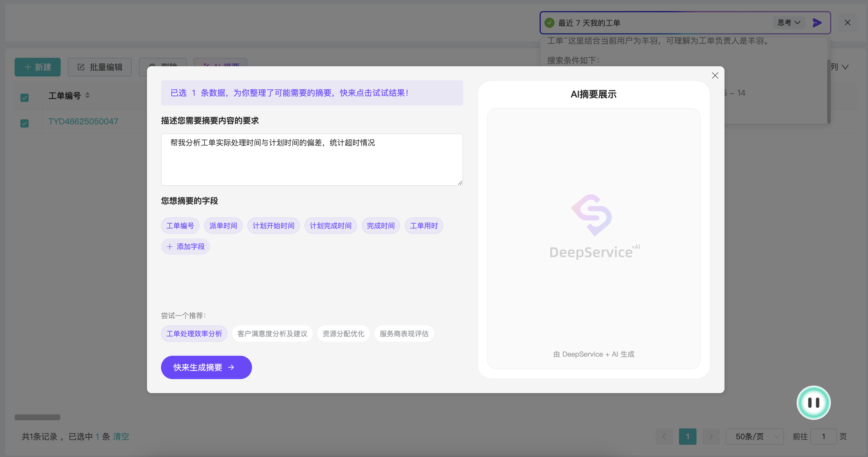This screenshot has height=457, width=868.
Task: Open the 50条/页 page size dropdown
Action: click(755, 437)
